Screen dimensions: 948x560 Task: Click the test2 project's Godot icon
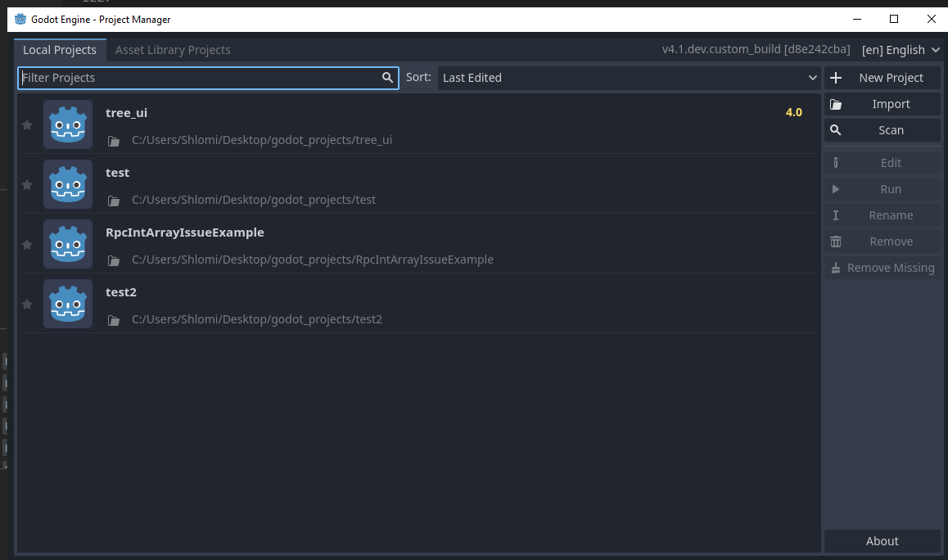click(68, 304)
